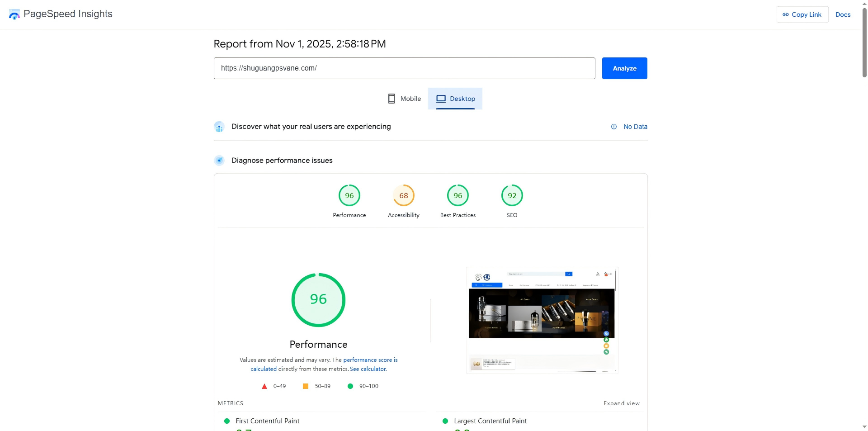Viewport: 868px width, 431px height.
Task: Jump to SEO score gauge 92
Action: 512,196
